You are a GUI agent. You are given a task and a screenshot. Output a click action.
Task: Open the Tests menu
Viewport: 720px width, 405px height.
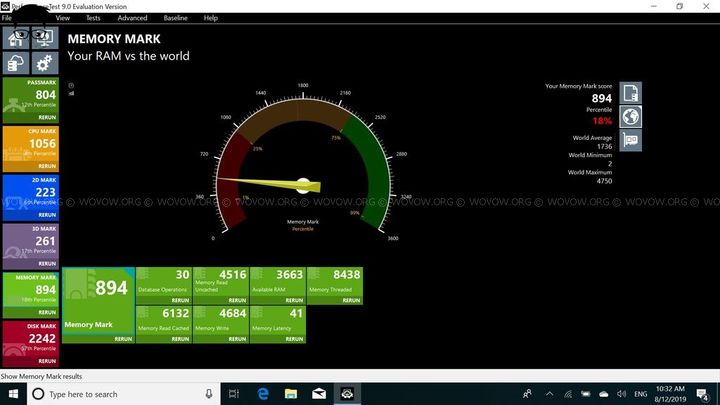93,18
